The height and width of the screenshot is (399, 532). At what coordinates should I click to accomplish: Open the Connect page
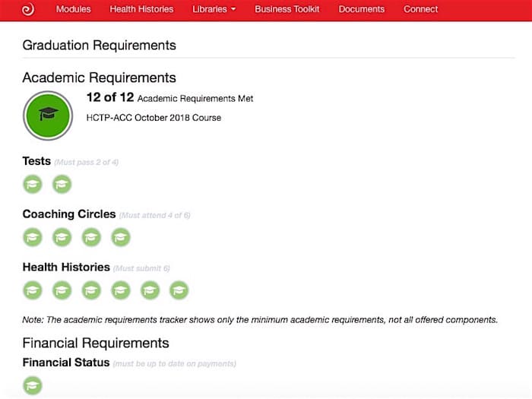(420, 10)
